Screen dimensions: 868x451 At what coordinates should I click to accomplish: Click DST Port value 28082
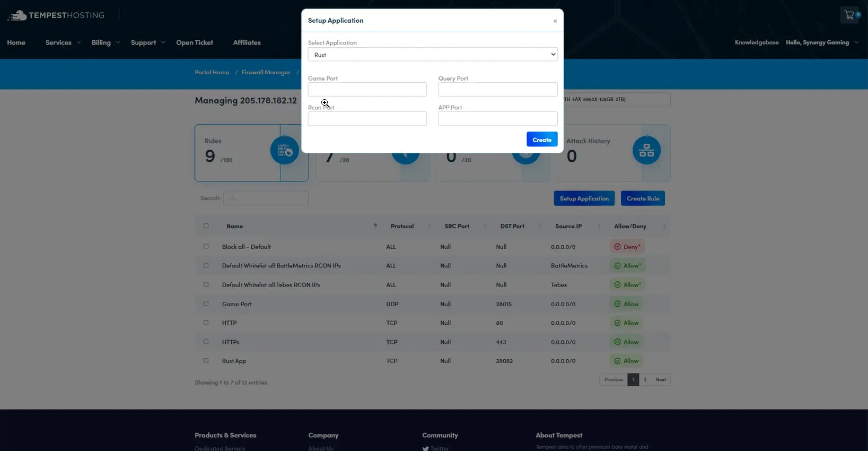coord(504,361)
